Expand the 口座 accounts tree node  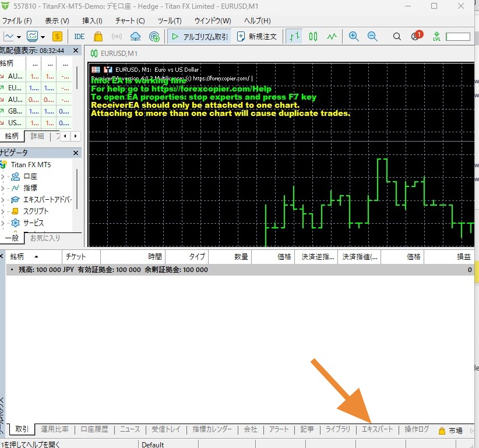point(2,177)
